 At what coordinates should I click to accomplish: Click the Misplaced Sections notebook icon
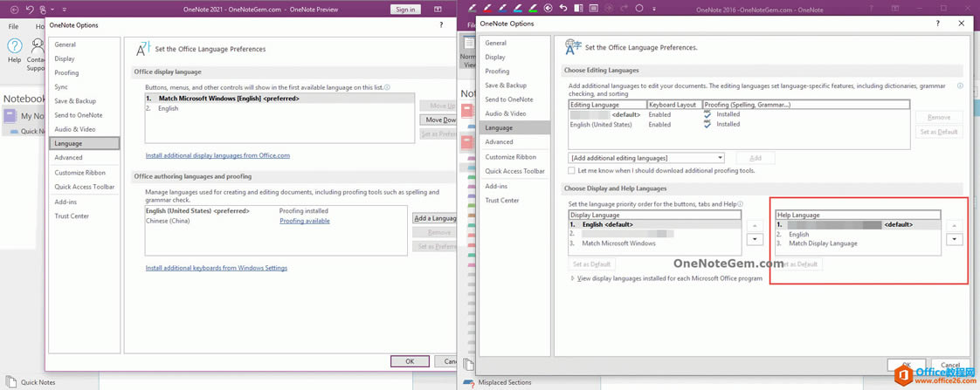pos(469,382)
